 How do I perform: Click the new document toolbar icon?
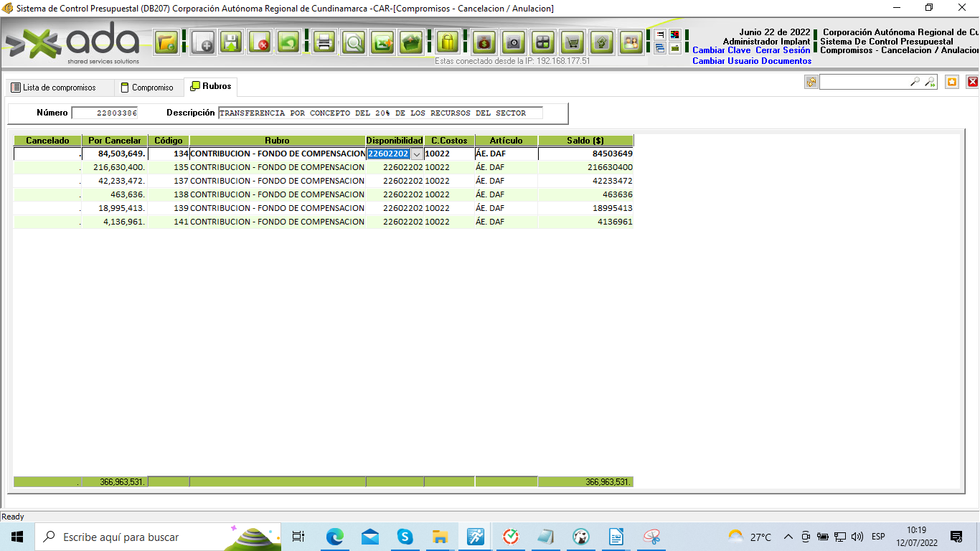coord(204,42)
